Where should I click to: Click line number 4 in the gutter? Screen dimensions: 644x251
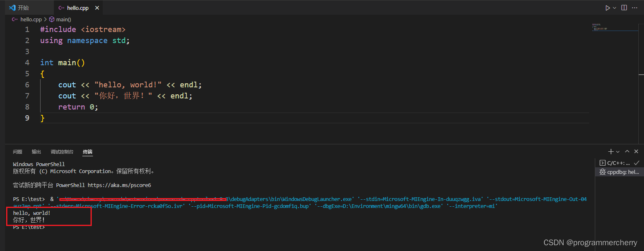[x=27, y=63]
